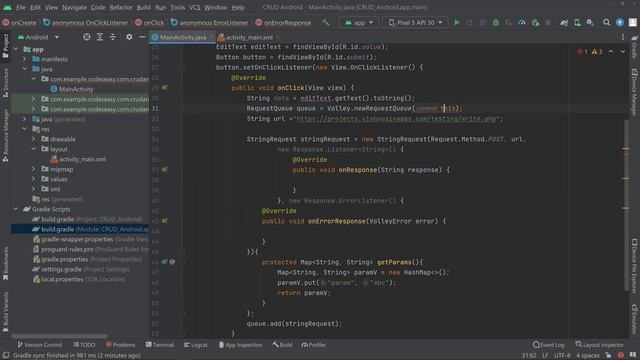Toggle the Gradle panel on right edge
640x360 pixels.
pos(635,47)
